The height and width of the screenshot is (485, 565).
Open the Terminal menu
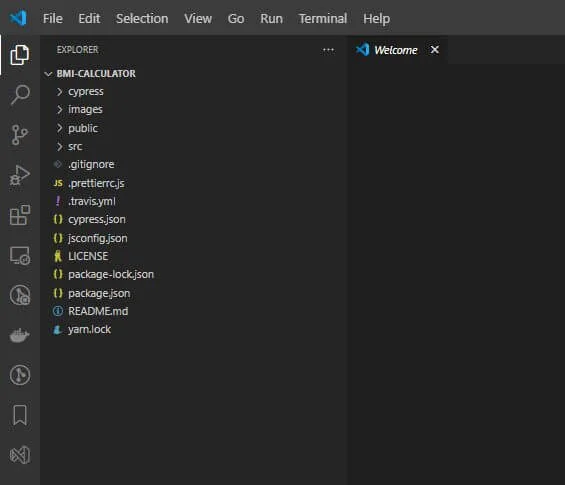tap(322, 18)
